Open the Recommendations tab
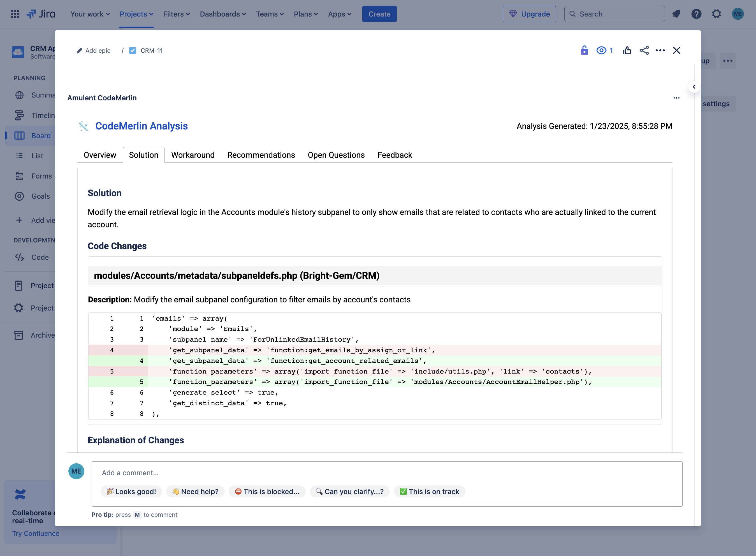Viewport: 756px width, 556px height. pyautogui.click(x=261, y=155)
